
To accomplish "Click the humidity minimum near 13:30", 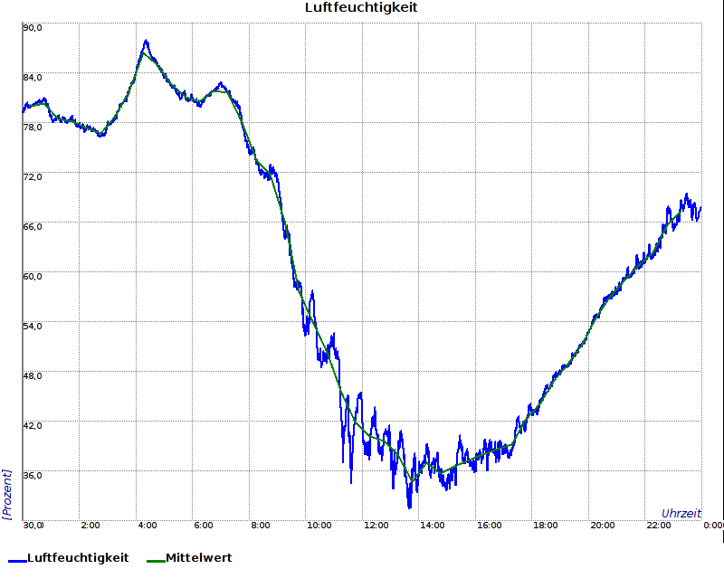I will coord(409,507).
